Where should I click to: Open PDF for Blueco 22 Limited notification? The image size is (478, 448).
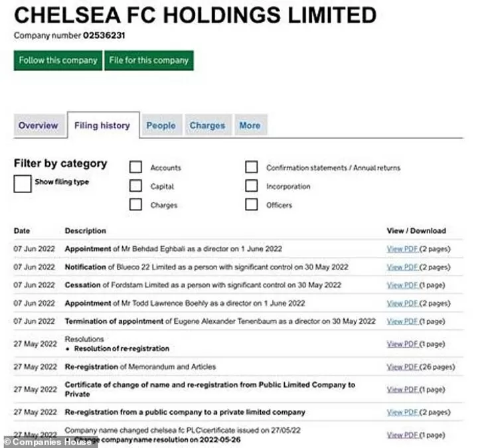[x=402, y=267]
